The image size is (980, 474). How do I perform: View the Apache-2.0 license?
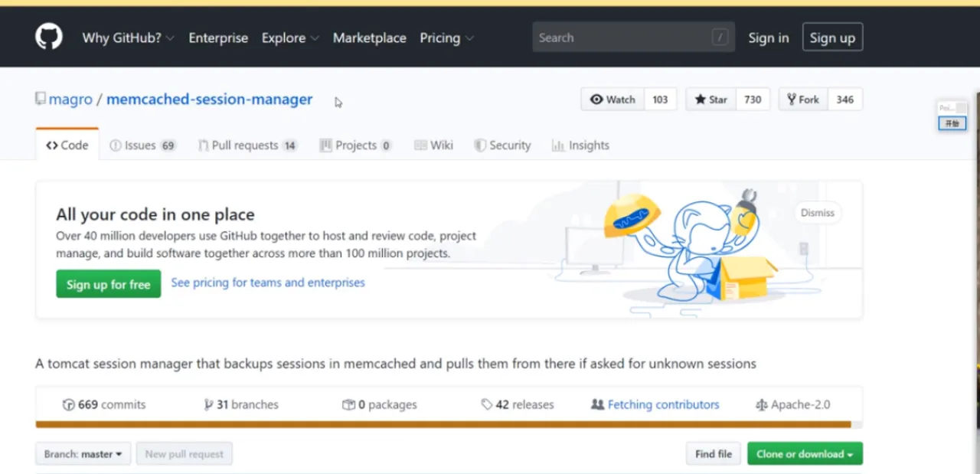(792, 404)
